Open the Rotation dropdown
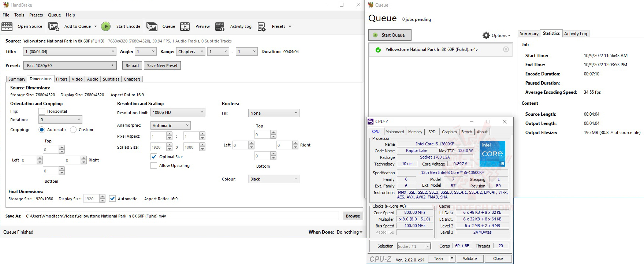The width and height of the screenshot is (644, 264). [x=60, y=120]
